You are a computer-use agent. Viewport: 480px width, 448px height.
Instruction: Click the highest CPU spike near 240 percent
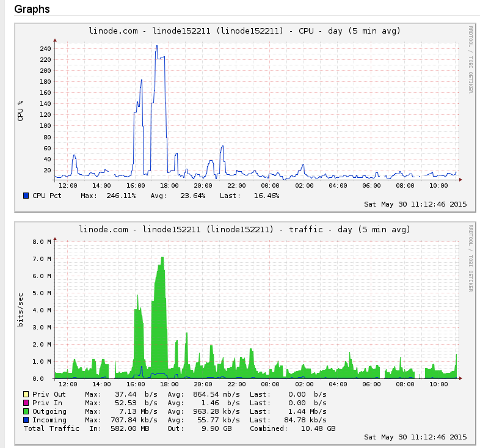(157, 46)
